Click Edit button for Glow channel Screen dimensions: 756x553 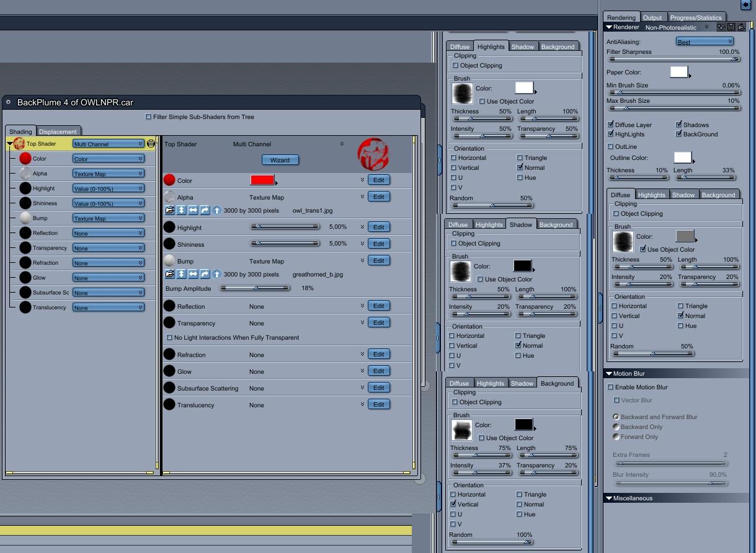(x=379, y=371)
